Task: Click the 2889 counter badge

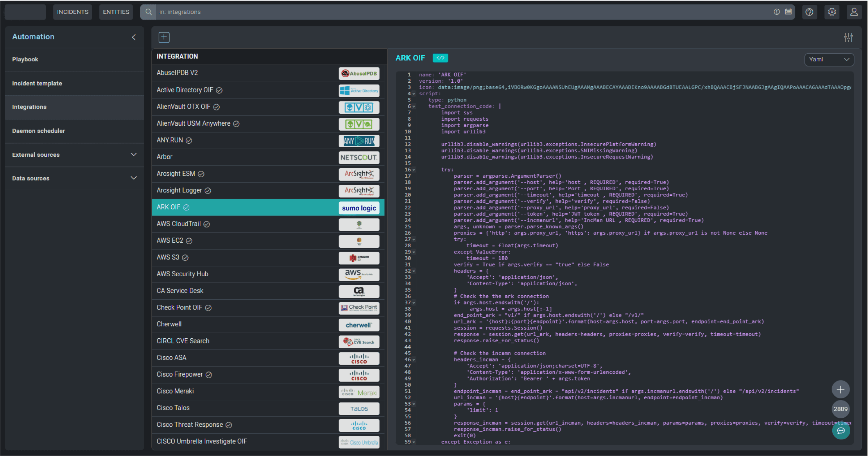Action: [x=841, y=409]
